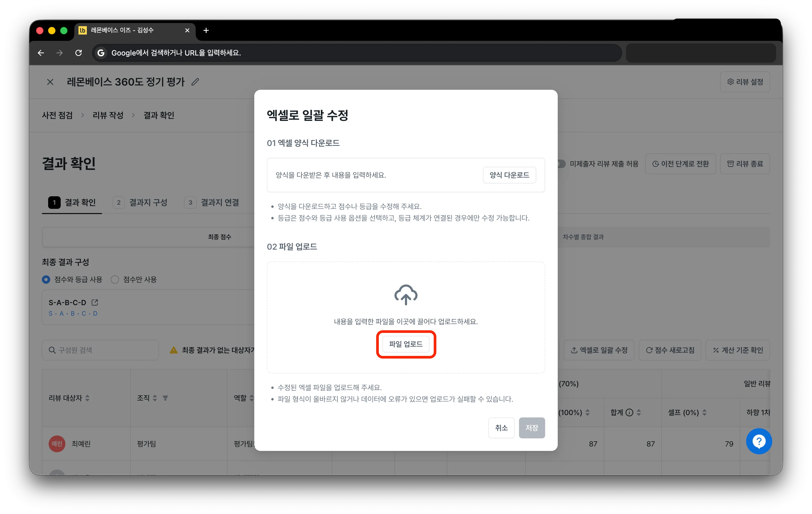Sort the 조직 column with arrows
This screenshot has width=812, height=514.
155,398
